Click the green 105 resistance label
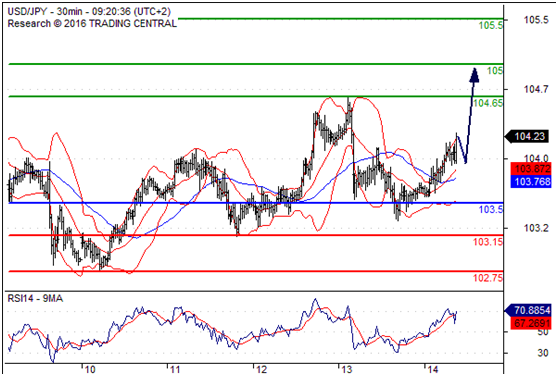 coord(495,70)
